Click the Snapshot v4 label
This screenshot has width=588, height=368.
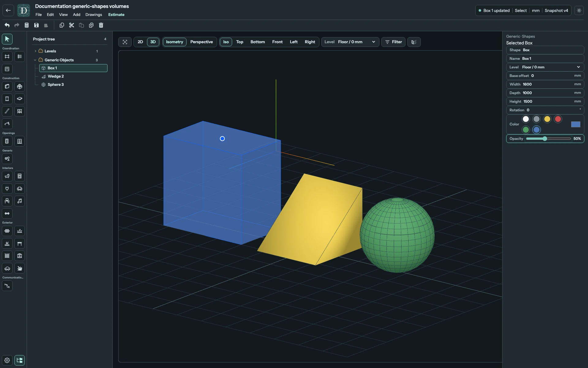556,10
